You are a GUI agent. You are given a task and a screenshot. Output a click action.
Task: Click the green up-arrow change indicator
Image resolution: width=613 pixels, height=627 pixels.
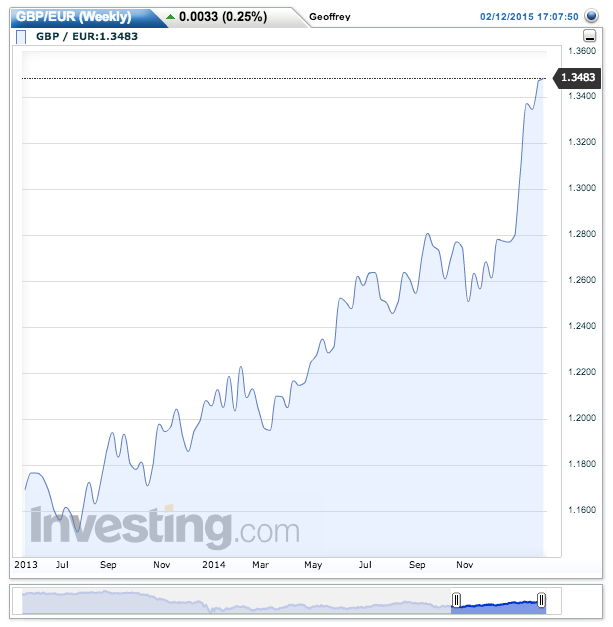tap(170, 17)
